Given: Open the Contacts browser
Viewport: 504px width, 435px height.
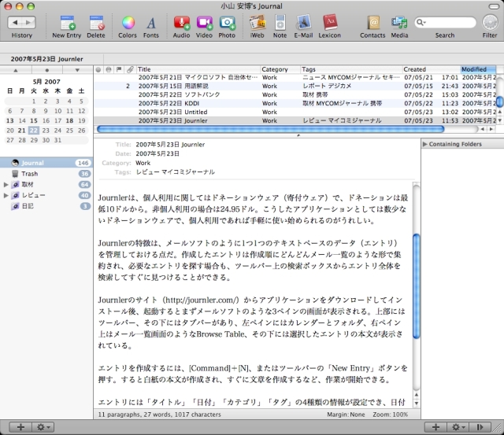Looking at the screenshot, I should [372, 23].
